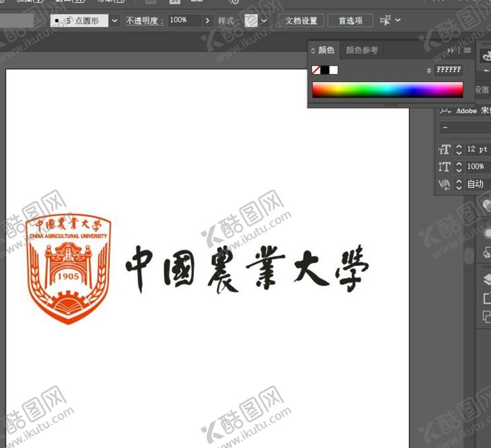Viewport: 491px width, 448px height.
Task: Click the hex color value field FFFFFF
Action: click(449, 70)
